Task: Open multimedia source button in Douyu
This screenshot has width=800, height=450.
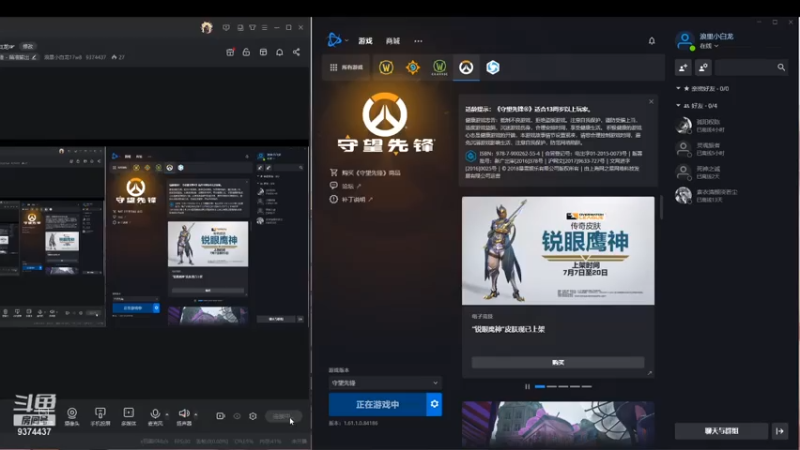Action: coord(129,416)
